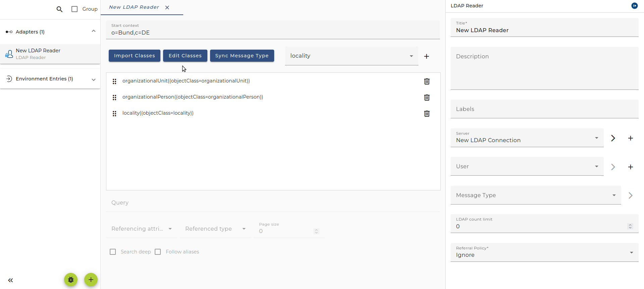
Task: Collapse the Adapters section
Action: click(94, 31)
